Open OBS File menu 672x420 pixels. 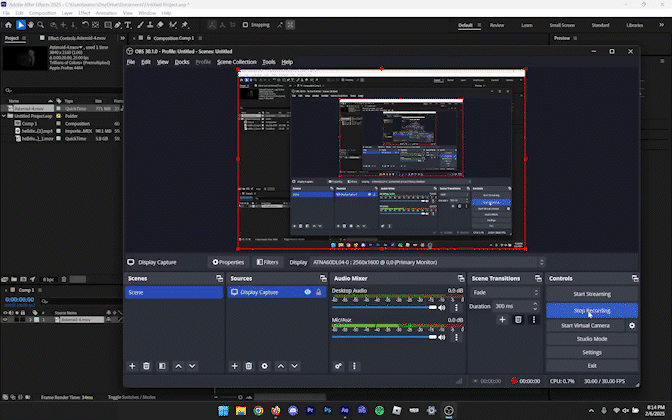pos(131,62)
